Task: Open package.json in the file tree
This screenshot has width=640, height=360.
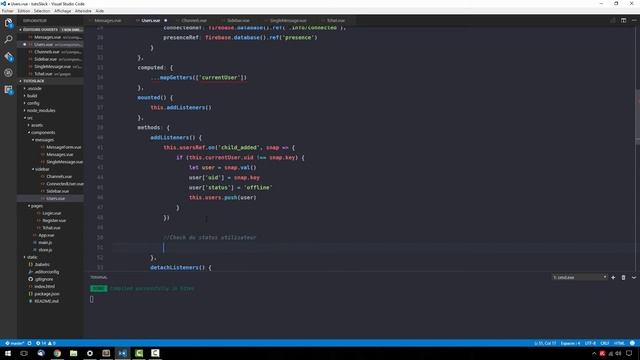Action: pyautogui.click(x=47, y=294)
